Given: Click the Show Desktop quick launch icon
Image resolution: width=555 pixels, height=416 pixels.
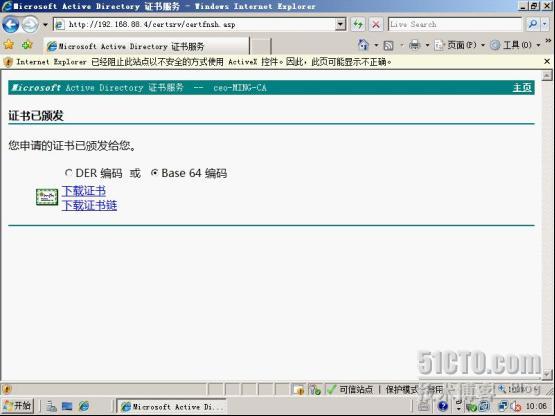Looking at the screenshot, I should 67,406.
